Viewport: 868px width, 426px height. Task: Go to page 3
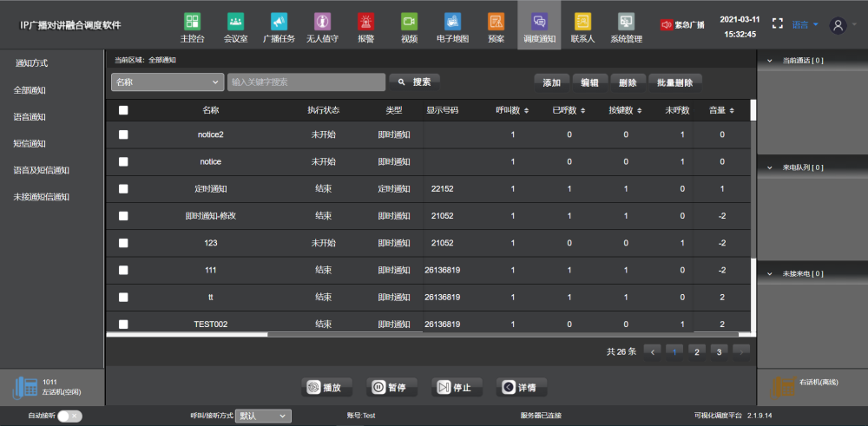719,352
